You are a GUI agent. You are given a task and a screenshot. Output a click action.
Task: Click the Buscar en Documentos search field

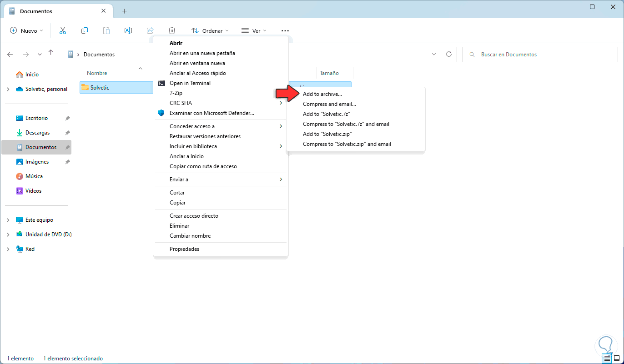[541, 55]
